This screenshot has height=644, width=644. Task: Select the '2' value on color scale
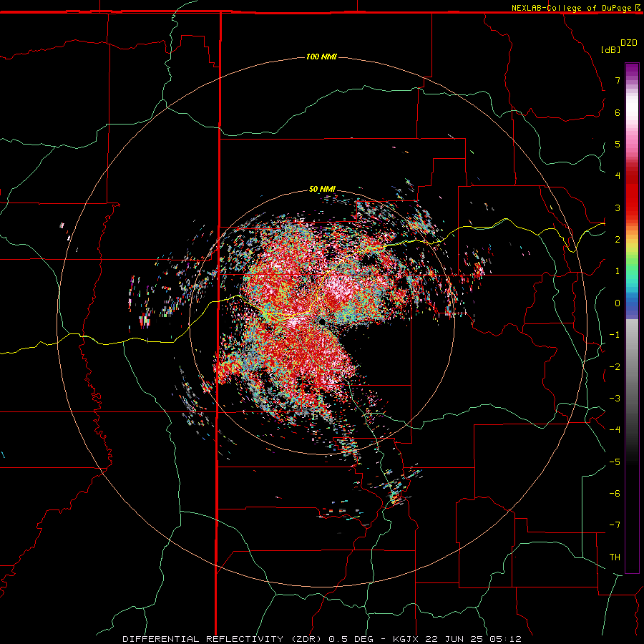[x=618, y=240]
